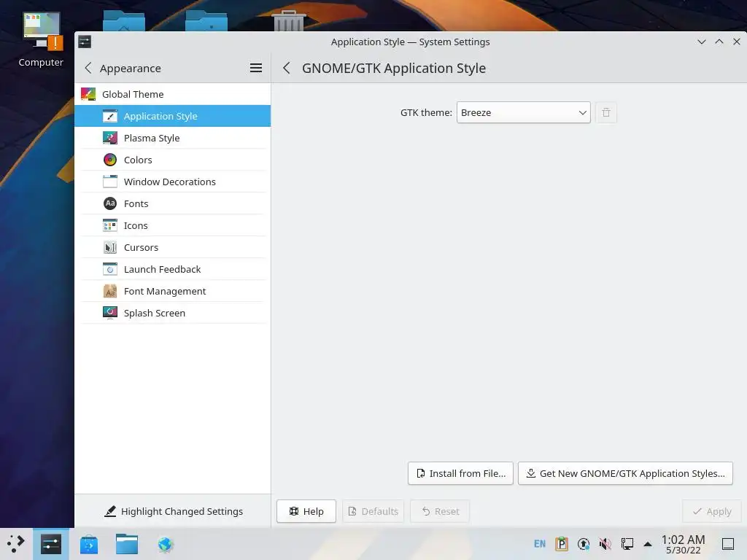747x560 pixels.
Task: Click the Colors wheel icon
Action: tap(110, 160)
